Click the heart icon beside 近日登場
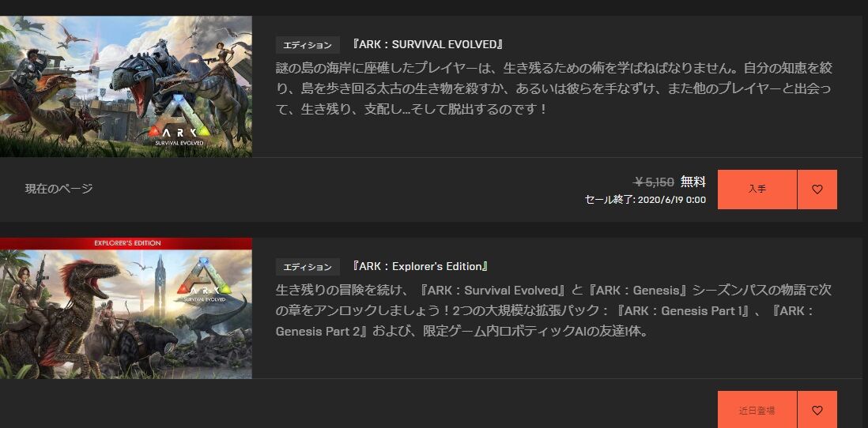 click(817, 410)
